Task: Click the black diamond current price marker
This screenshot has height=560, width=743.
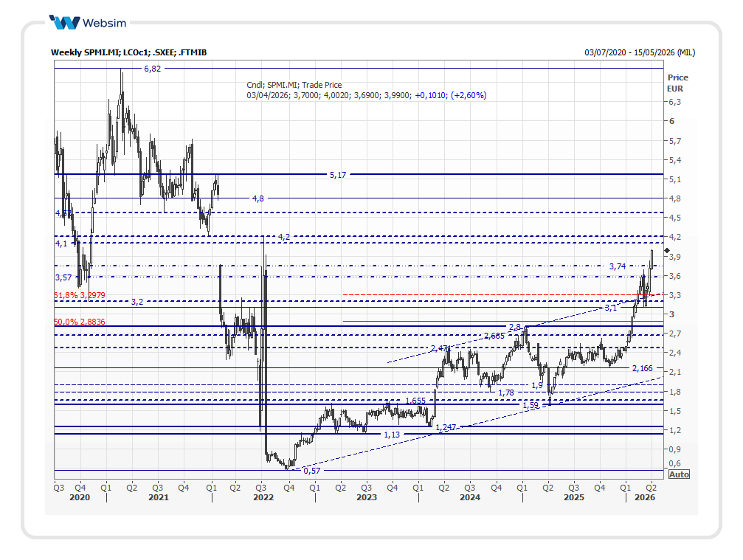Action: [x=666, y=252]
